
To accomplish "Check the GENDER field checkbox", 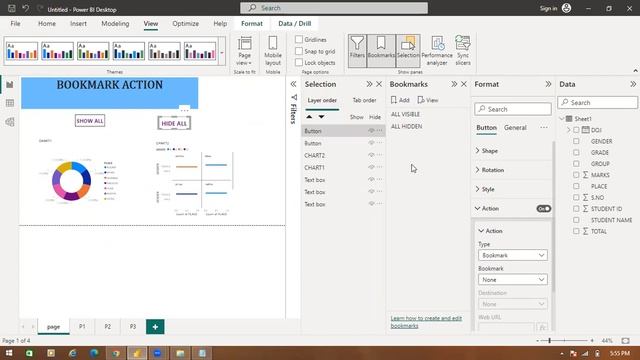I will pyautogui.click(x=576, y=141).
